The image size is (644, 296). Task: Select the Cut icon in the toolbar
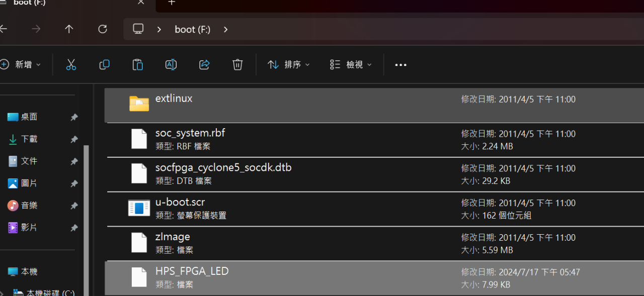coord(71,64)
